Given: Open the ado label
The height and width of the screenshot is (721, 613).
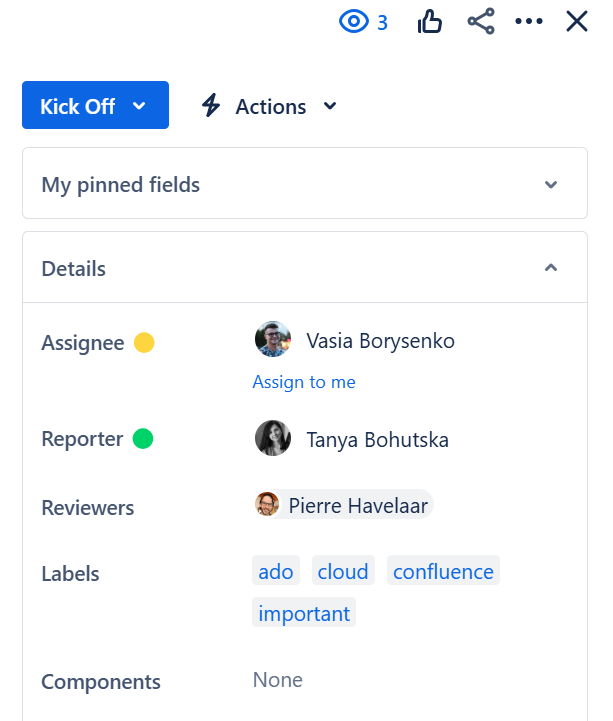Looking at the screenshot, I should (276, 572).
